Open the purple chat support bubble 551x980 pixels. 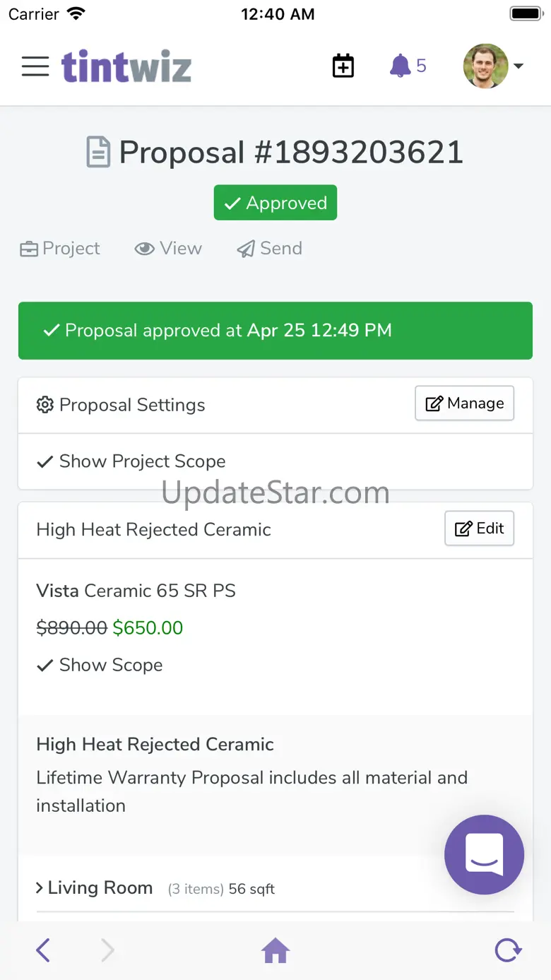point(485,854)
